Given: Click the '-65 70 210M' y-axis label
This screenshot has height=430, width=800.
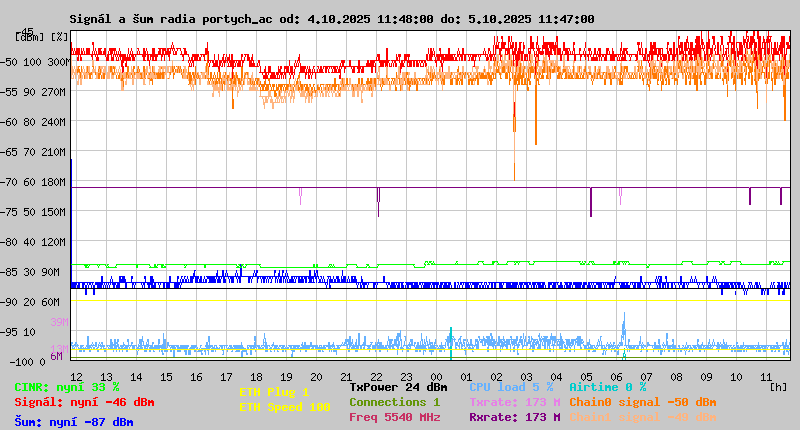Looking at the screenshot, I should 35,153.
